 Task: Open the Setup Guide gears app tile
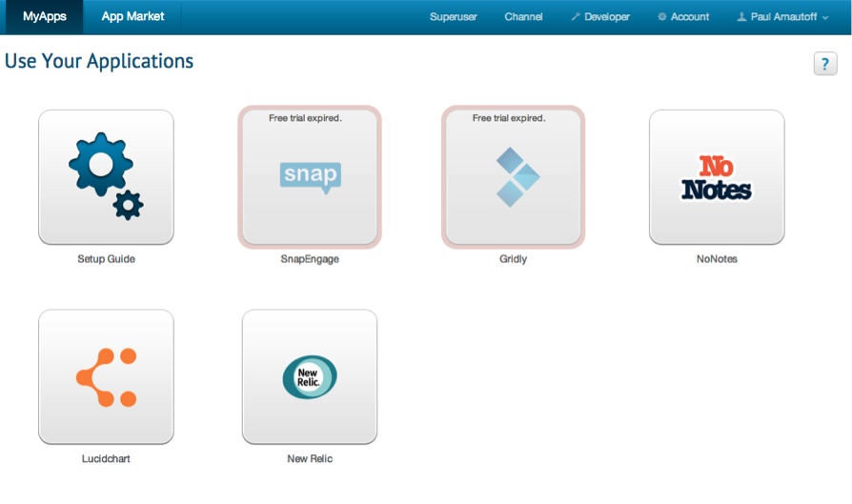106,177
